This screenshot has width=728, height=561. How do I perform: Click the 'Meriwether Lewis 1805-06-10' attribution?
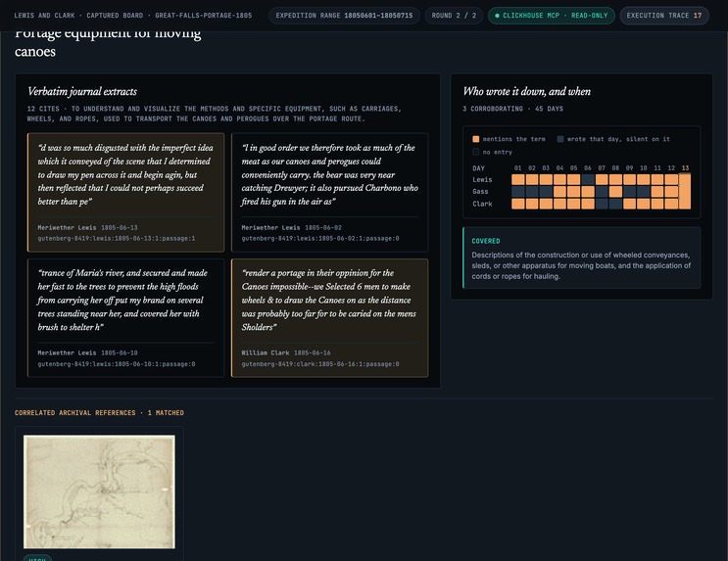pyautogui.click(x=88, y=353)
